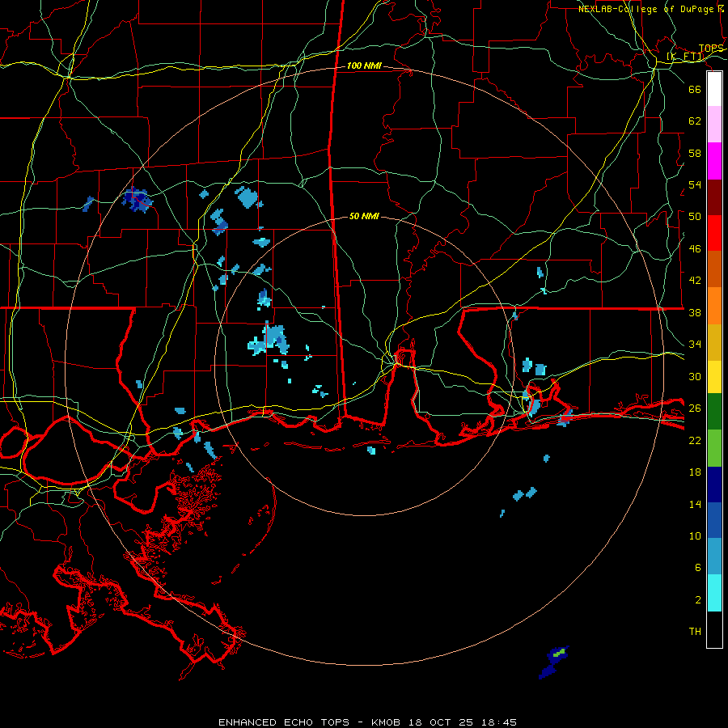The height and width of the screenshot is (728, 728).
Task: Click the legend value 26
Action: coord(695,408)
